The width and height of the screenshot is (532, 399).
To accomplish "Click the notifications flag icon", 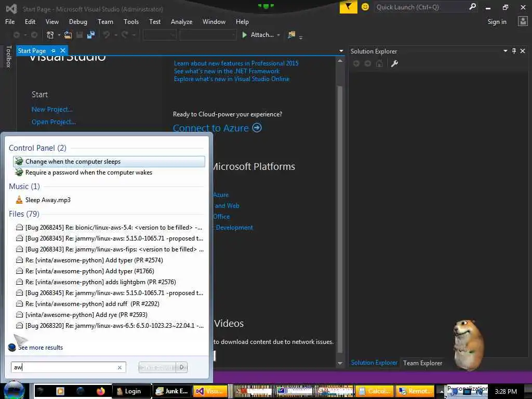I will (x=348, y=7).
